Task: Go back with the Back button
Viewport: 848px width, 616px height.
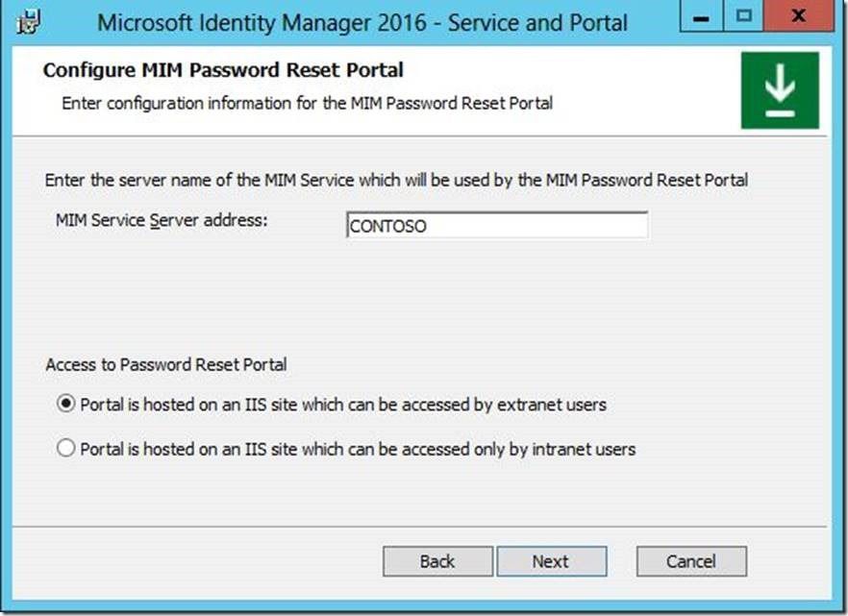Action: coord(437,561)
